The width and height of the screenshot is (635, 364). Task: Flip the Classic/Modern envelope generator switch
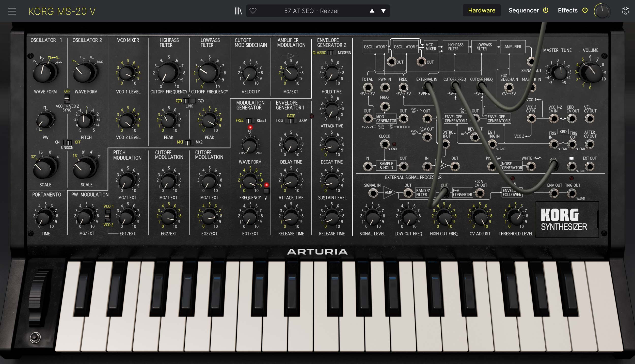[332, 53]
